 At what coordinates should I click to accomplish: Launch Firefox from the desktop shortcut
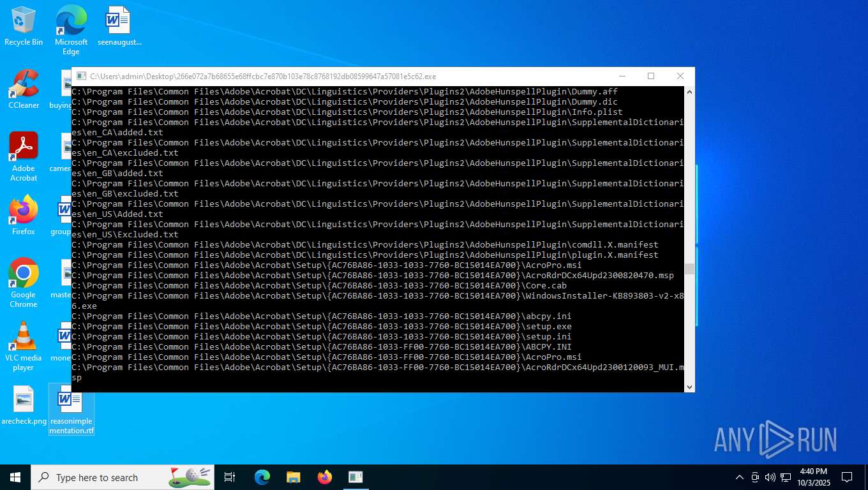tap(24, 216)
